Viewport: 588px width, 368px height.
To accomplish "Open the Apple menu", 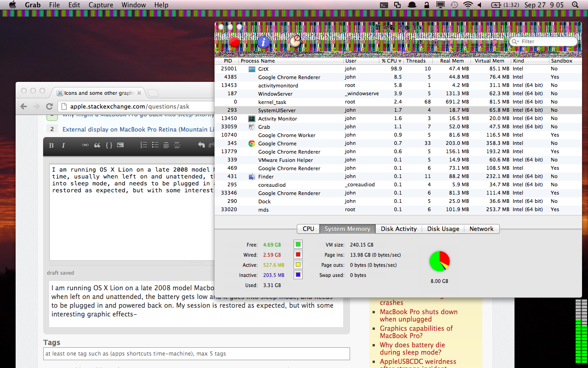I will pos(12,5).
